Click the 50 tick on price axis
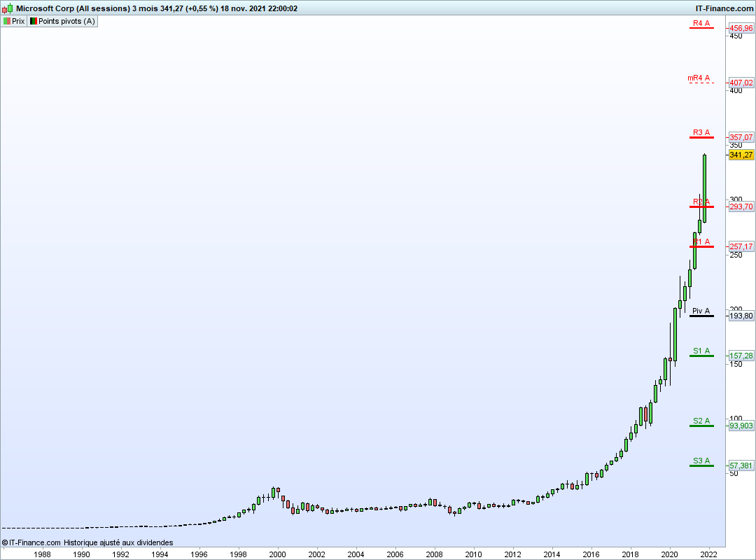Screen dimensions: 756x560 (734, 474)
